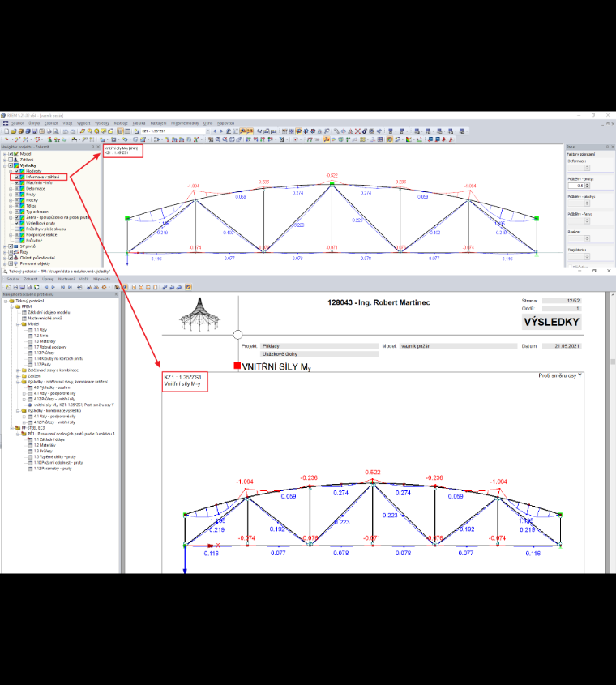Close the Panel on the right side

coord(613,147)
